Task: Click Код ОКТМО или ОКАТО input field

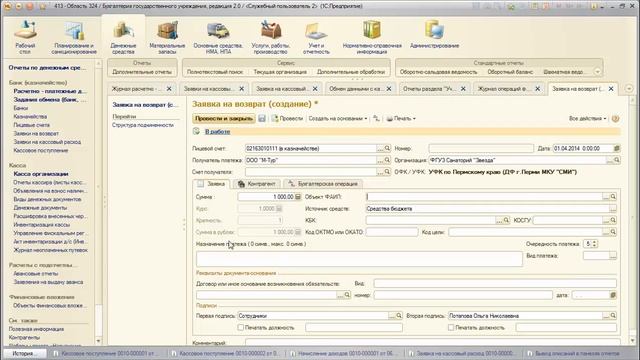Action: click(x=392, y=232)
